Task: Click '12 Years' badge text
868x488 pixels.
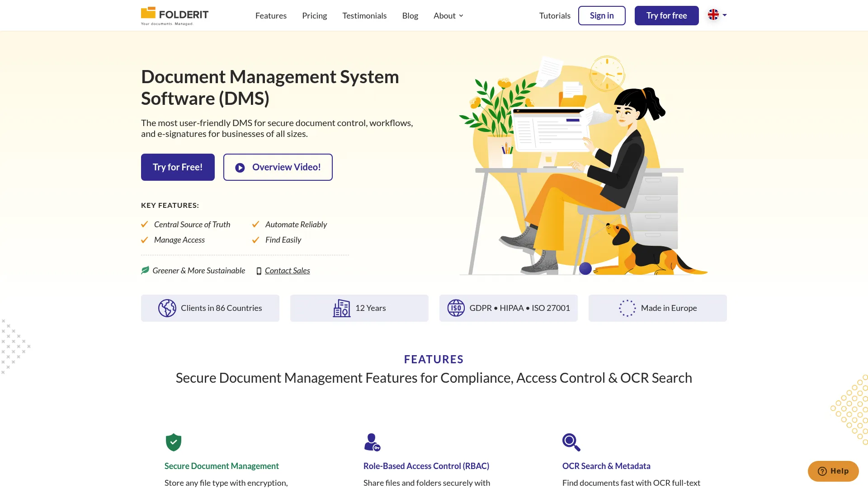Action: [x=371, y=308]
